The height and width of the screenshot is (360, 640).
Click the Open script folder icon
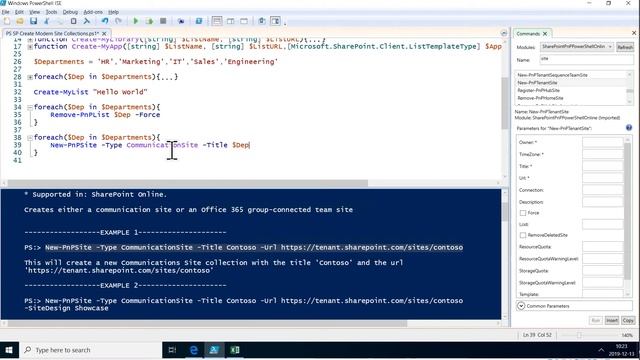click(x=20, y=21)
